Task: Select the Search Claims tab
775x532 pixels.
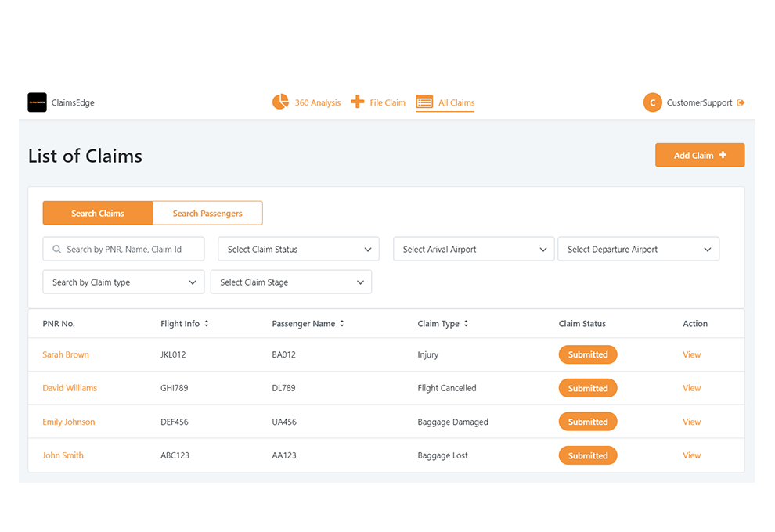Action: coord(98,214)
